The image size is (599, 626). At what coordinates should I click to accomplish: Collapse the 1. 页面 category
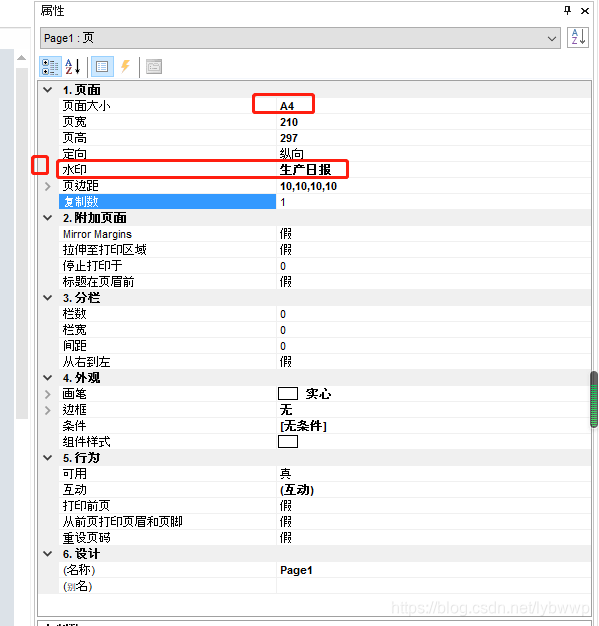tap(48, 90)
